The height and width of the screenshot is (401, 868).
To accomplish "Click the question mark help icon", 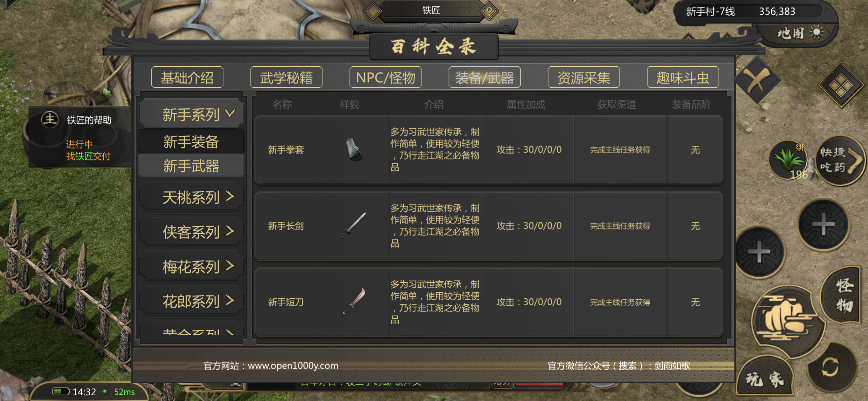I will point(489,11).
